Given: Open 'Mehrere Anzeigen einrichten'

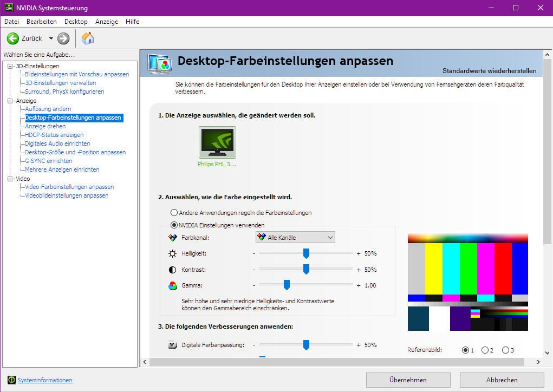Looking at the screenshot, I should (x=62, y=169).
